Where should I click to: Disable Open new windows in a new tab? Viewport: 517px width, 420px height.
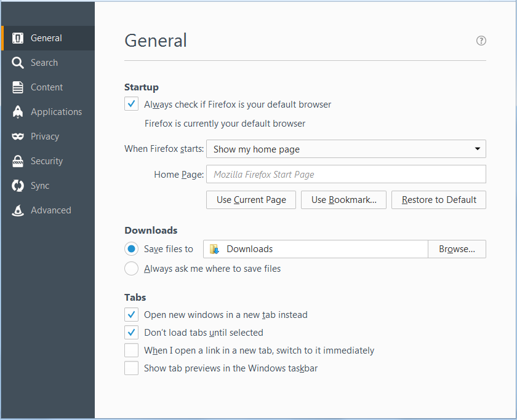(x=131, y=315)
